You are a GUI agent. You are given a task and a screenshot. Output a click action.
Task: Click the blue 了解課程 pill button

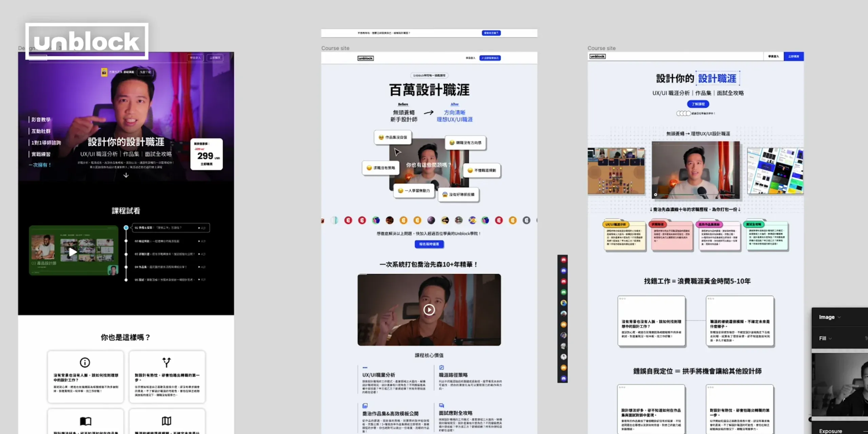point(698,104)
